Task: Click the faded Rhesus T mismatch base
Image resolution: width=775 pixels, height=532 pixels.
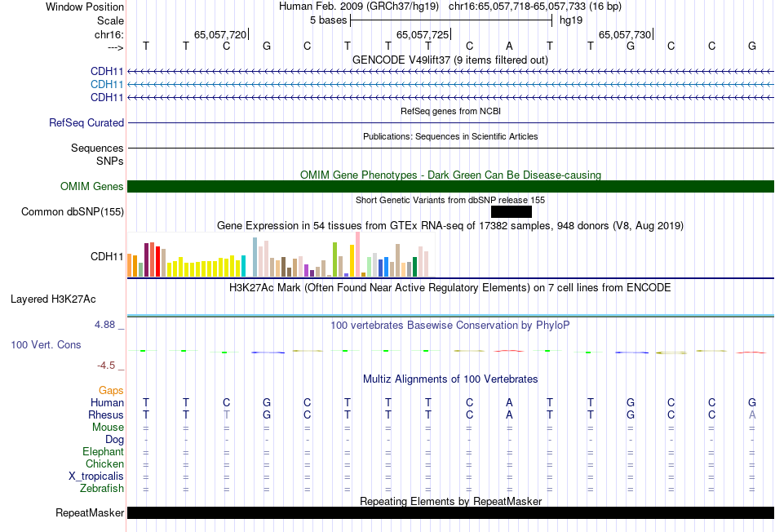Action: coord(226,415)
